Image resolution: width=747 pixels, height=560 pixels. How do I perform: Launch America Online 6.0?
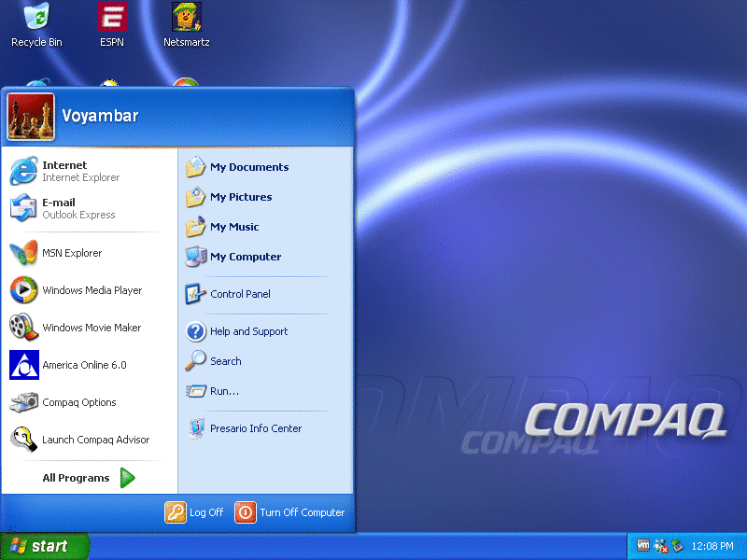coord(89,365)
